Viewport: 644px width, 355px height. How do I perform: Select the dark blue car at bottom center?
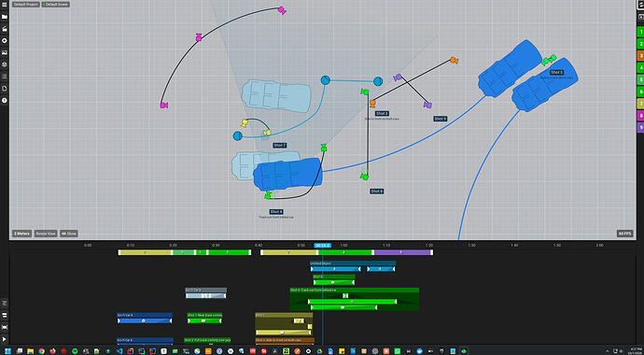pos(287,174)
